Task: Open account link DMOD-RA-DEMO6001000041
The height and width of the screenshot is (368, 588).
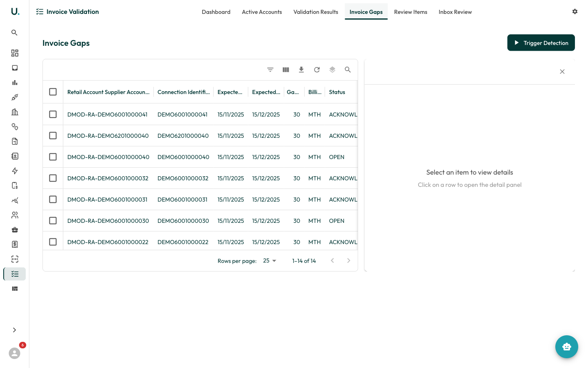Action: [107, 114]
